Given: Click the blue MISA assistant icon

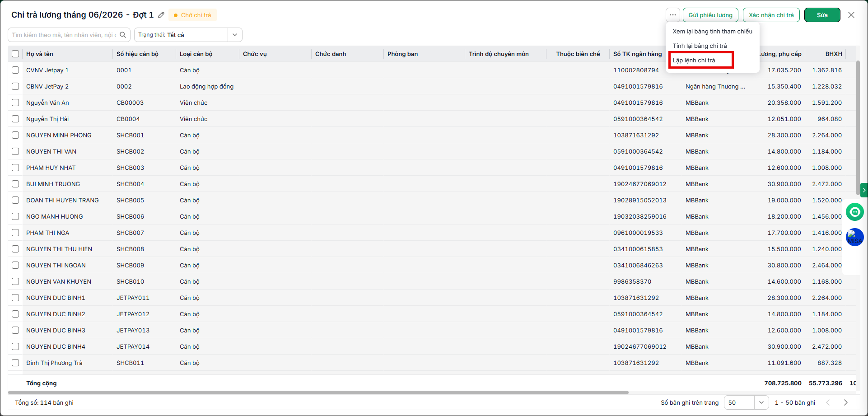Looking at the screenshot, I should click(x=854, y=237).
